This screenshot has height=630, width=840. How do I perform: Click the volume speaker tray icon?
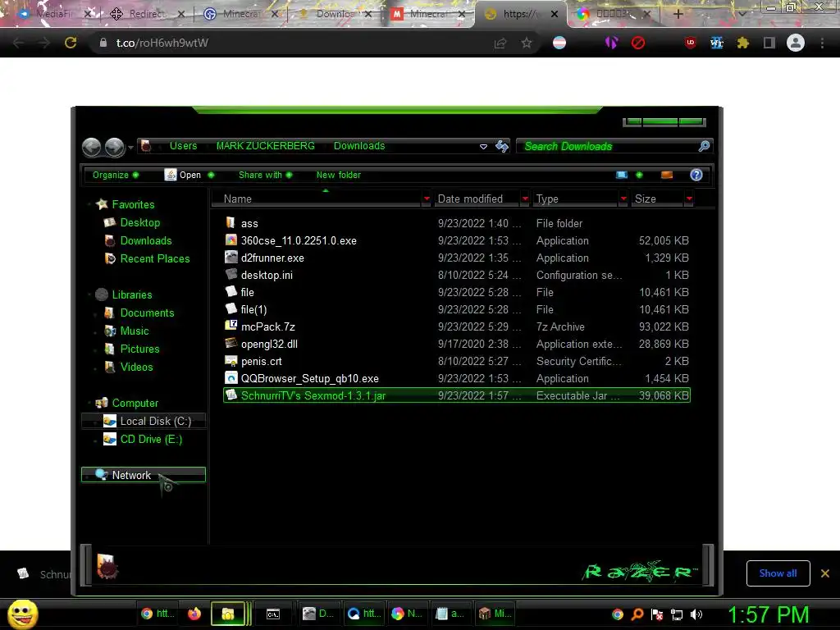coord(696,614)
